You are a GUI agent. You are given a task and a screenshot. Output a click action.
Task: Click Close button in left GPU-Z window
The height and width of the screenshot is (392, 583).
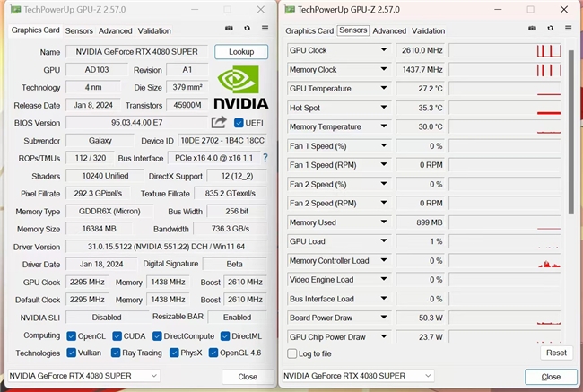click(x=248, y=377)
